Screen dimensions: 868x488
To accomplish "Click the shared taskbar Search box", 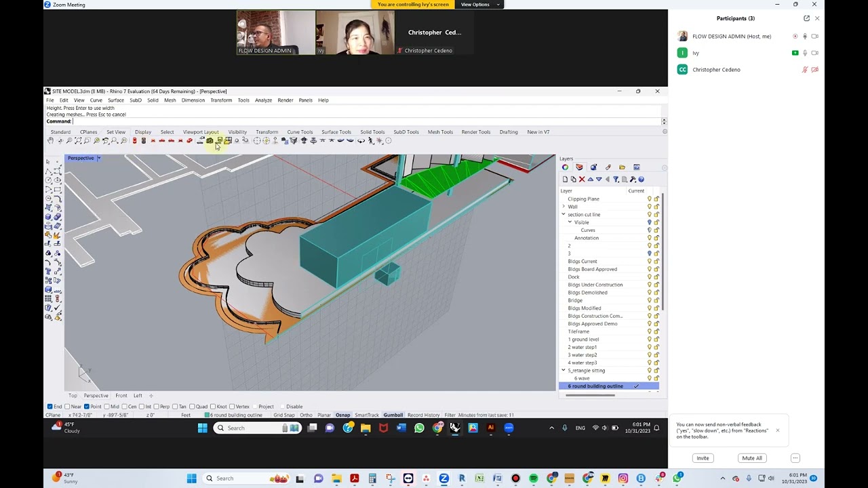I will click(x=258, y=428).
